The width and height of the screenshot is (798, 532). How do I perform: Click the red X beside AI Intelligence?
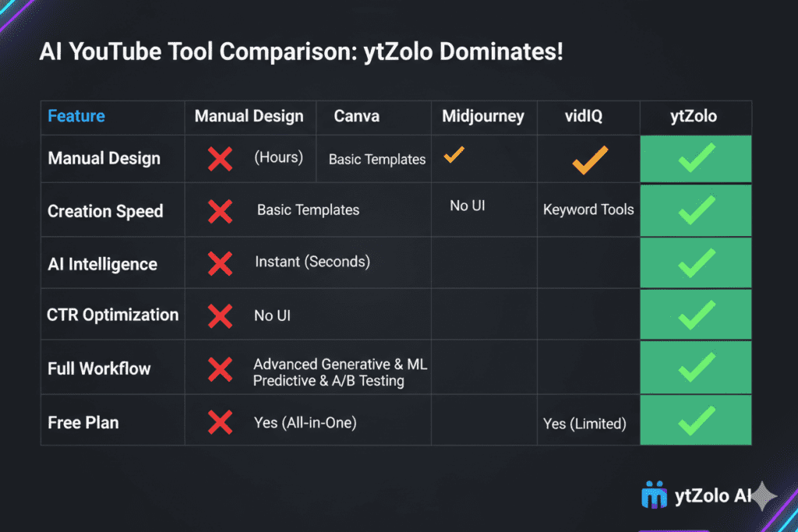click(221, 263)
